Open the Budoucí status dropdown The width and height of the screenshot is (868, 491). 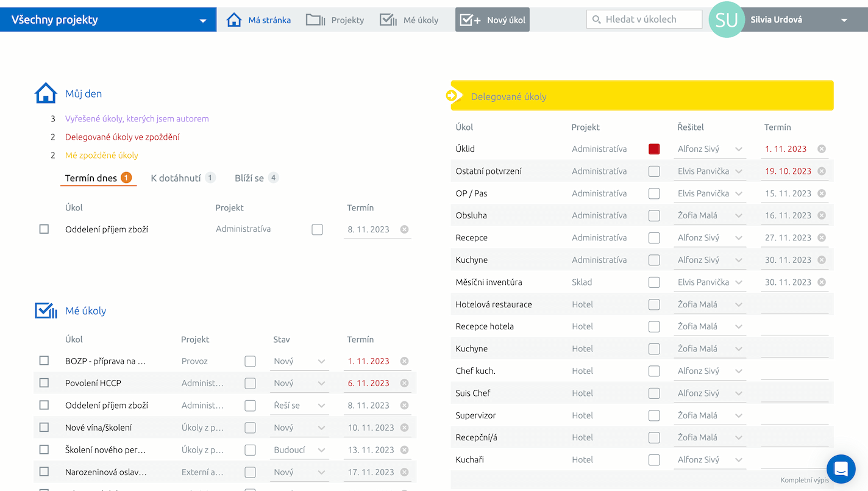(299, 450)
